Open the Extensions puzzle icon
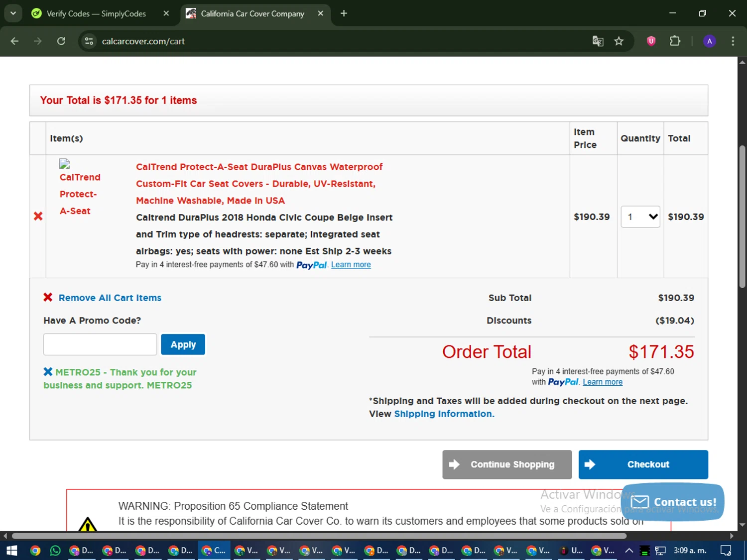This screenshot has width=747, height=560. click(x=675, y=41)
